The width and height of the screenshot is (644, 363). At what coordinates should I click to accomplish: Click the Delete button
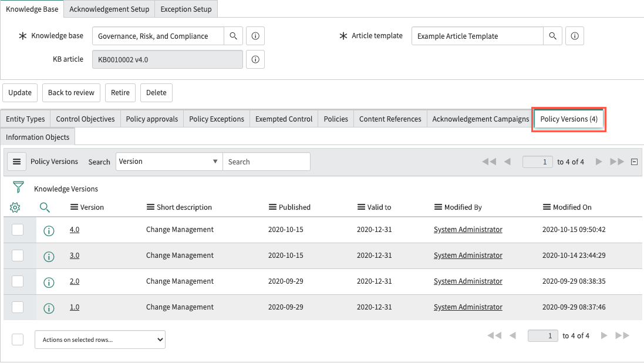[157, 92]
